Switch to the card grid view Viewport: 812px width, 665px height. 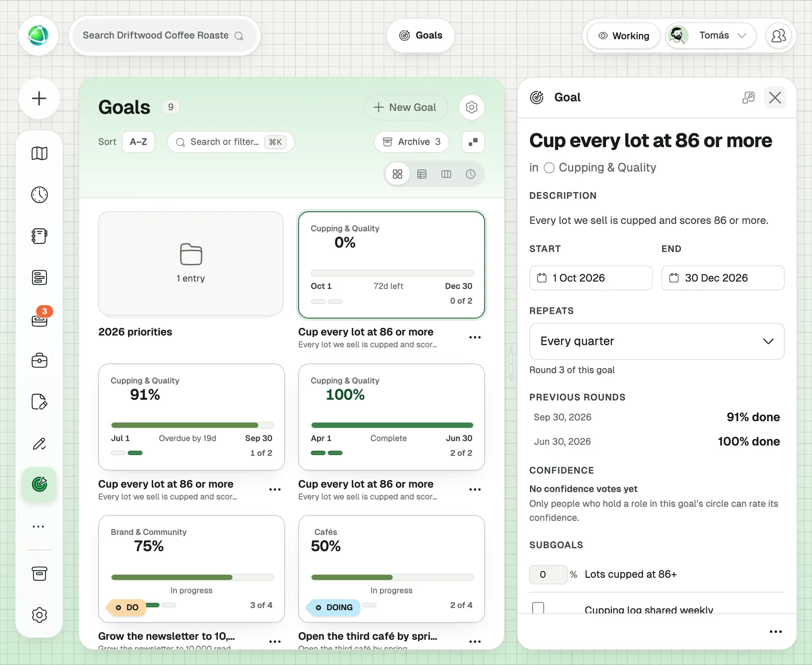[397, 174]
